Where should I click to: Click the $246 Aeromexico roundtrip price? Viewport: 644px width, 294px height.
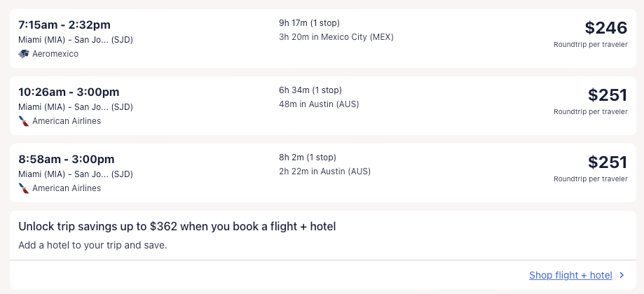[606, 28]
